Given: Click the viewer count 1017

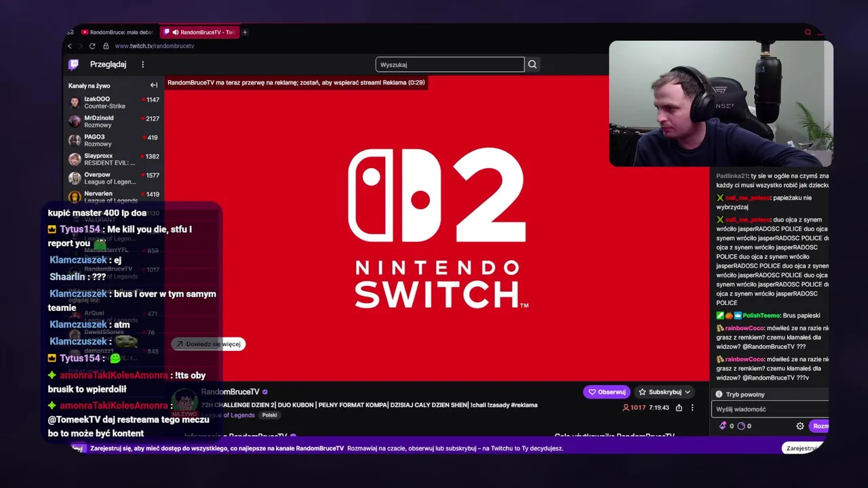Looking at the screenshot, I should click(x=638, y=407).
